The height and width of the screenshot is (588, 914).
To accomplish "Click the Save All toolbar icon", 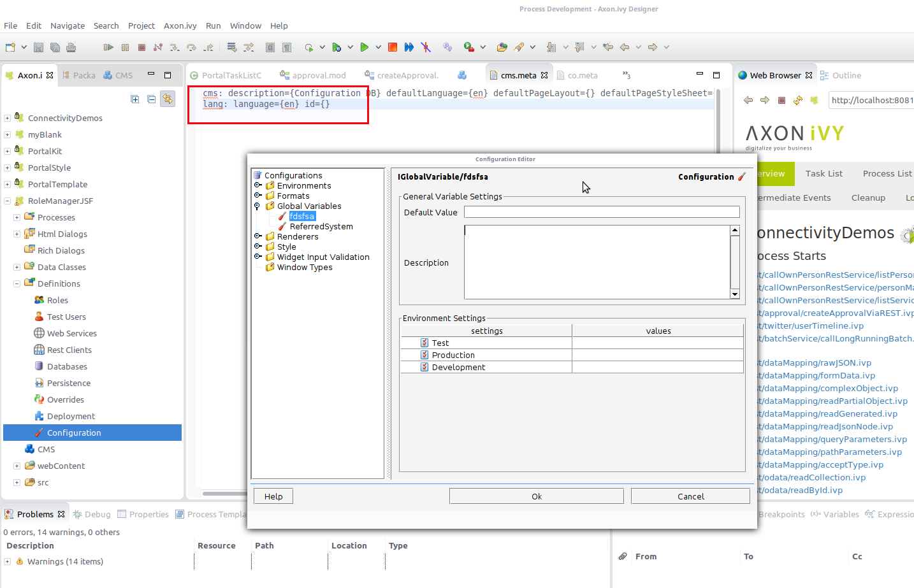I will pyautogui.click(x=55, y=47).
